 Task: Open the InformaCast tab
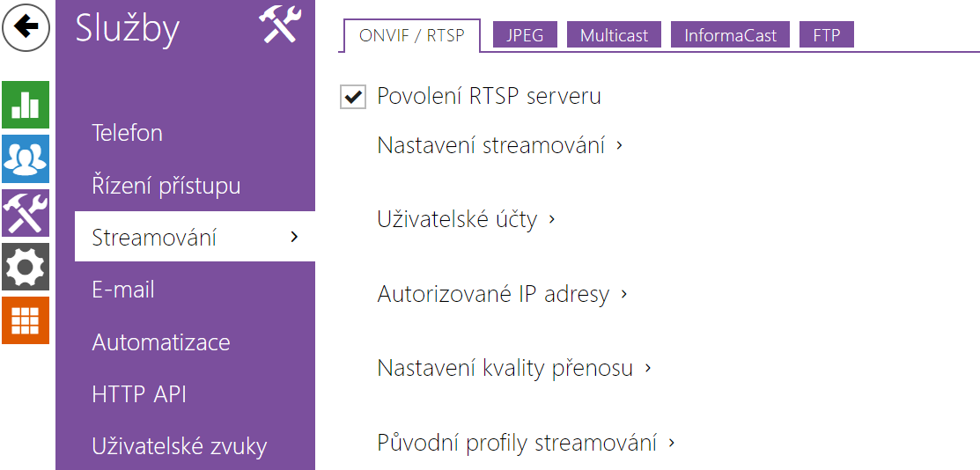(730, 35)
